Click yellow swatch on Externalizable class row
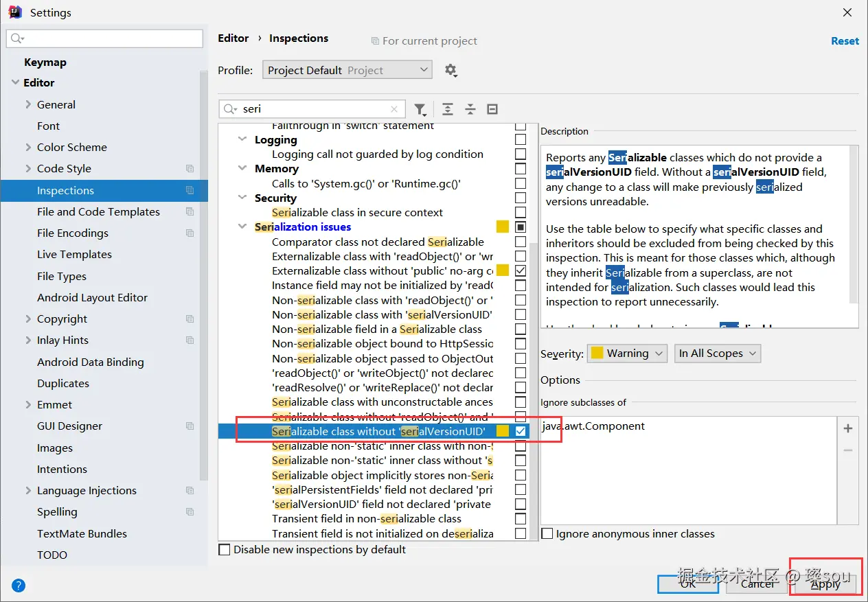The width and height of the screenshot is (868, 602). (x=503, y=270)
